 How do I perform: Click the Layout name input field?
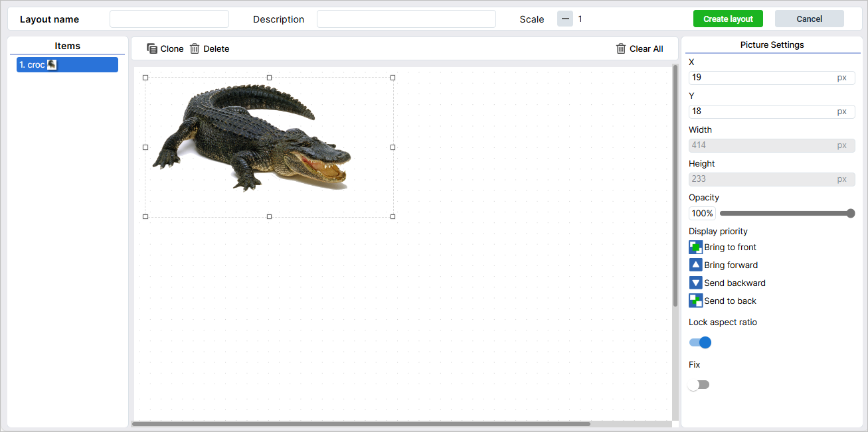click(x=169, y=19)
